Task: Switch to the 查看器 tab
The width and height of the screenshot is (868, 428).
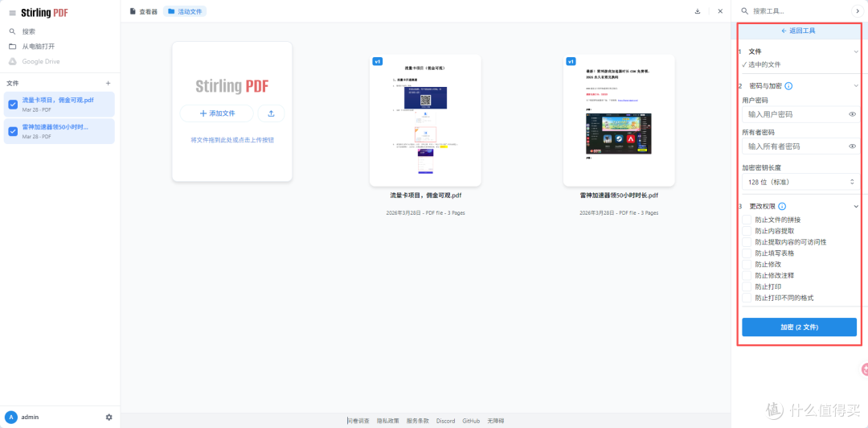Action: tap(143, 11)
